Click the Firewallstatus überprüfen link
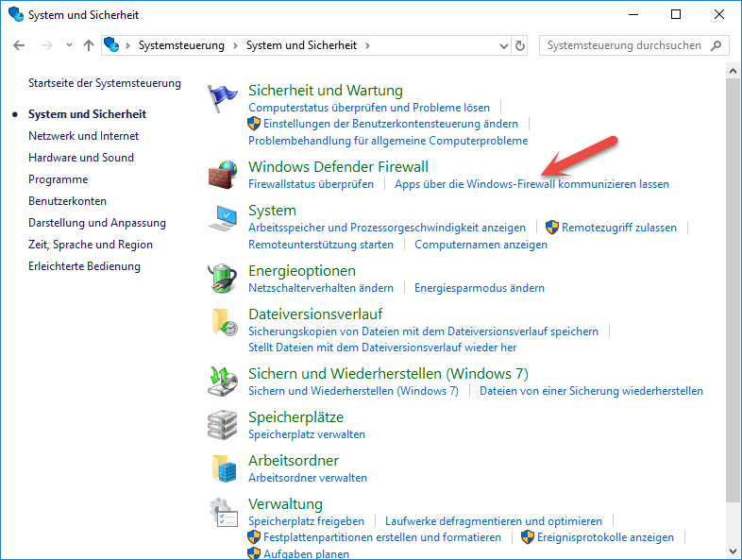The image size is (742, 560). pyautogui.click(x=311, y=184)
